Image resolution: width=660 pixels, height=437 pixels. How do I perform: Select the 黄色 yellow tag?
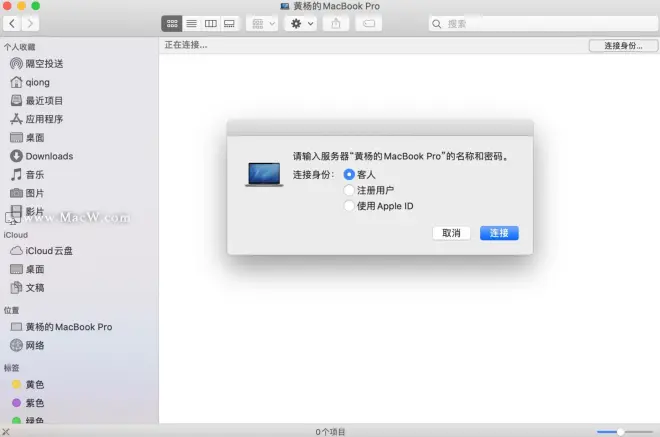(28, 384)
